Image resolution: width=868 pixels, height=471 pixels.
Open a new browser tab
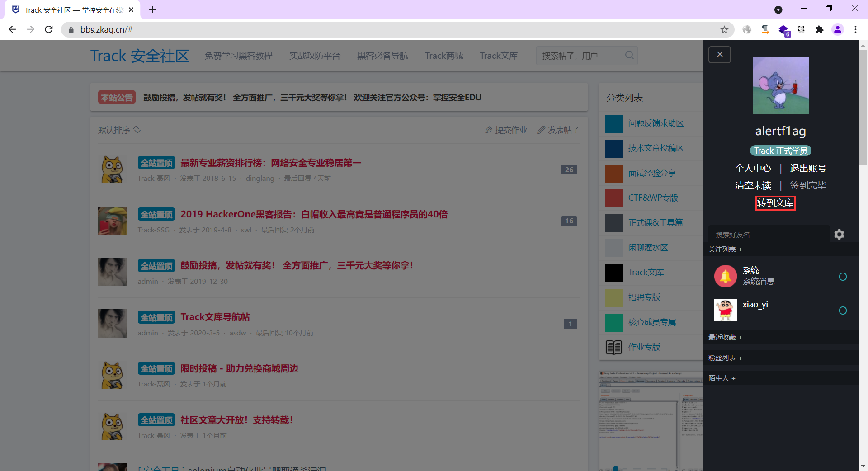point(153,9)
